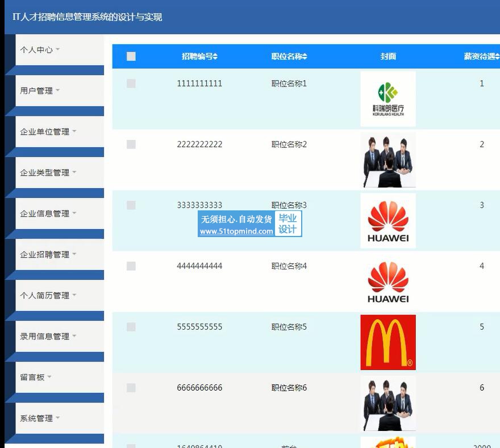500x448 pixels.
Task: Select the 招聘编号 cell 2222222222
Action: tap(199, 144)
